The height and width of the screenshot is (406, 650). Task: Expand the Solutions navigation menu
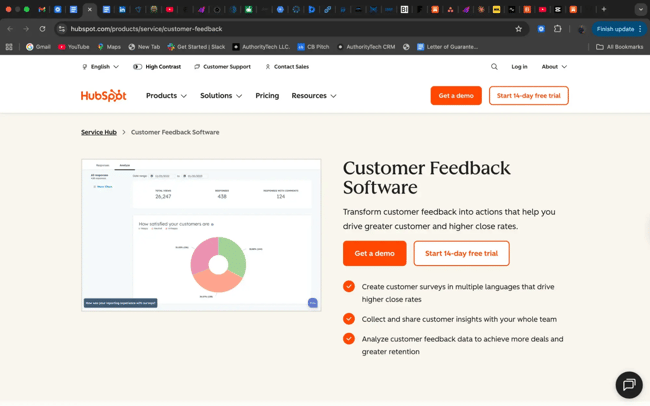pos(221,95)
